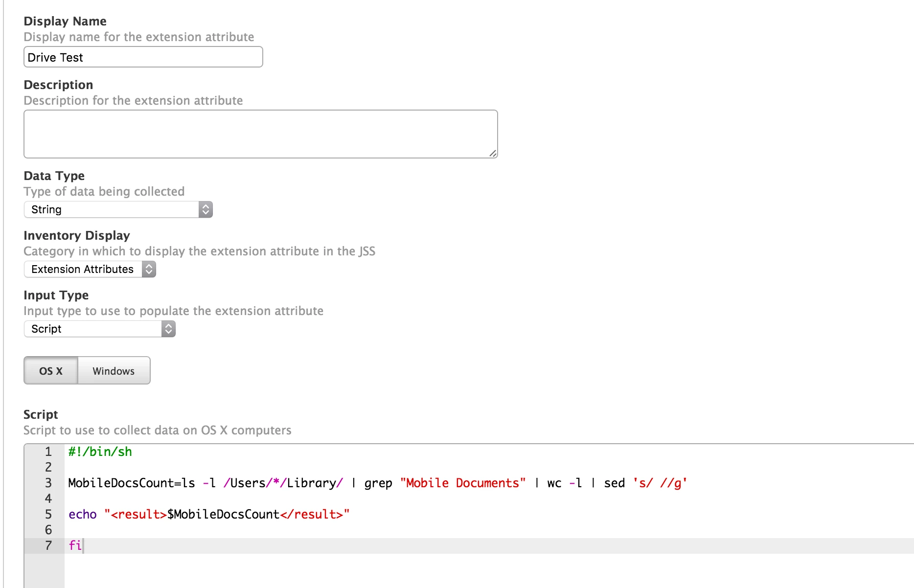Click the Display Name field containing Drive Test
The height and width of the screenshot is (588, 914).
(143, 57)
